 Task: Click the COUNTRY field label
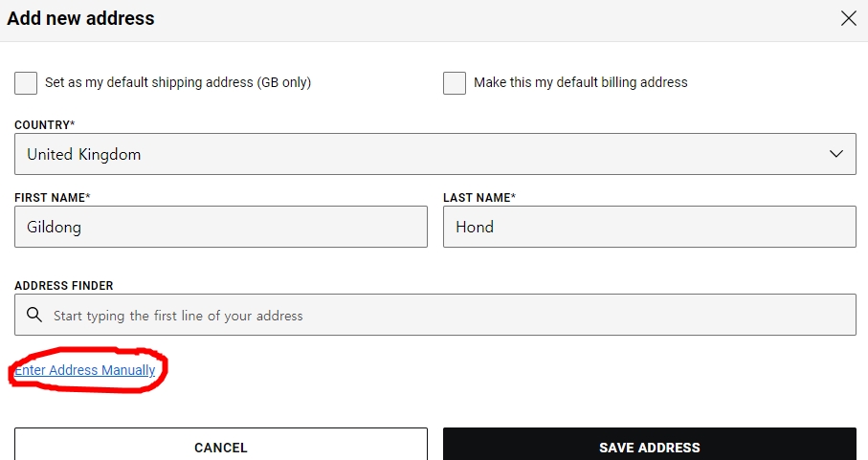pyautogui.click(x=44, y=125)
